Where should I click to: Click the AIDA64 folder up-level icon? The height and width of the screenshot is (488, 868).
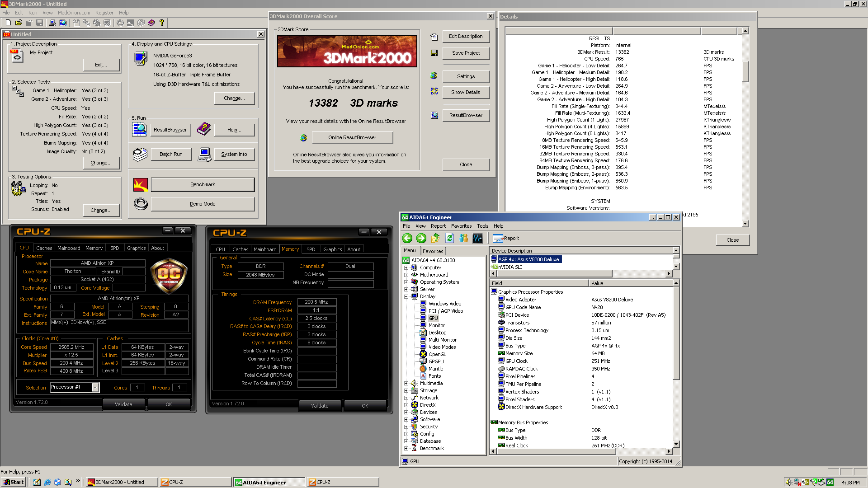(x=435, y=238)
